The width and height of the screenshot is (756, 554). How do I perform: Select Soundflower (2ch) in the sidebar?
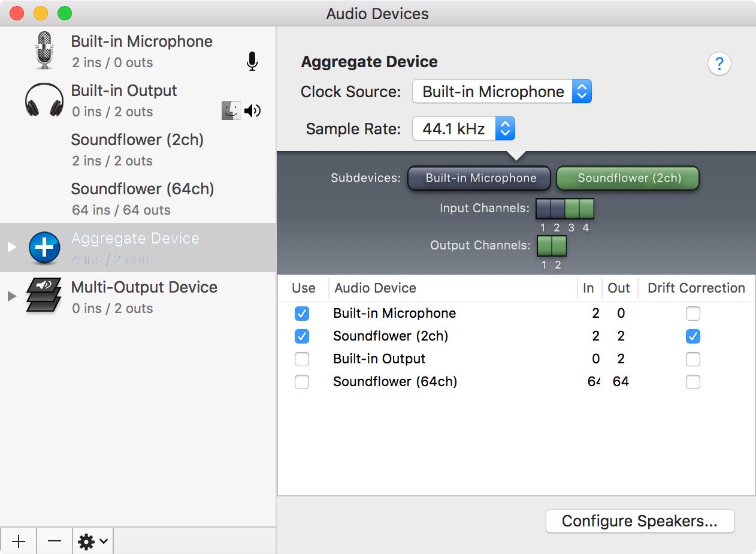(137, 149)
